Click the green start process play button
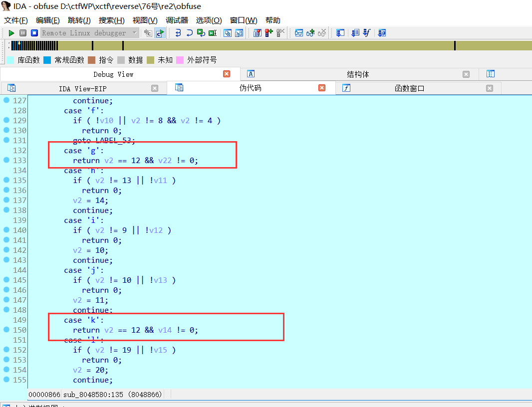Viewport: 532px width, 407px height. point(11,33)
